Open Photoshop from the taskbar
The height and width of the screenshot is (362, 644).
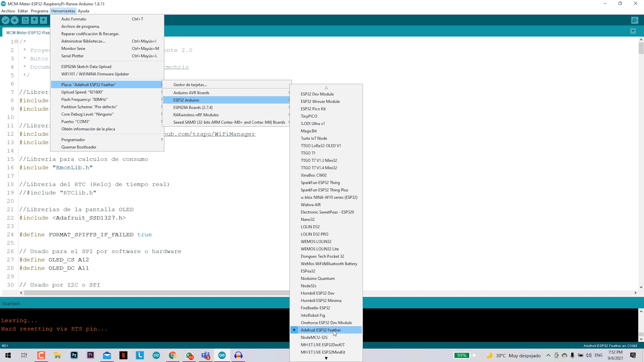[74, 356]
